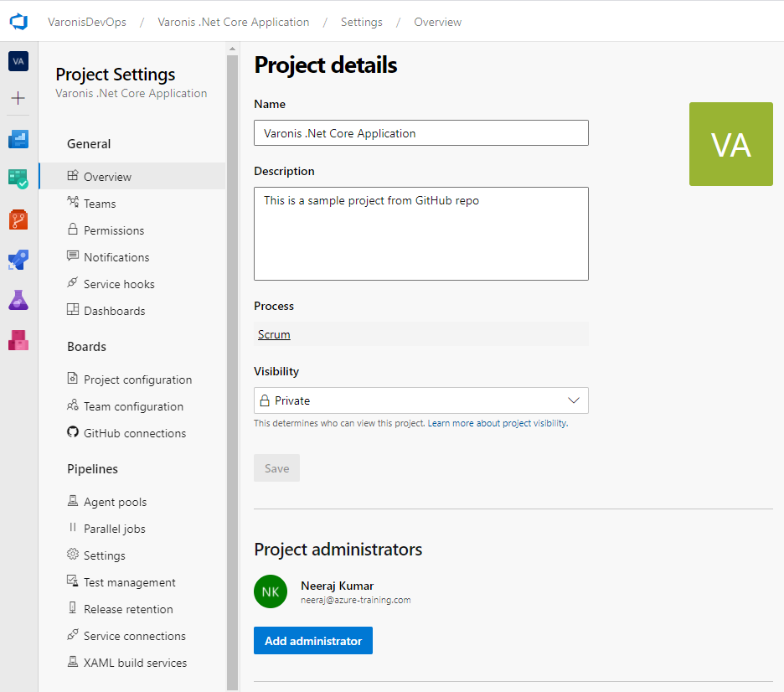Open the Boards hub icon in left rail
The height and width of the screenshot is (692, 784).
point(18,179)
